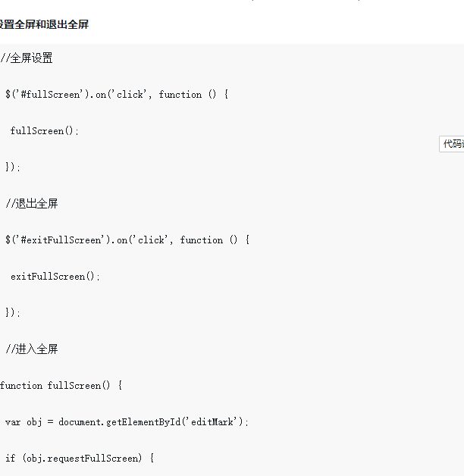Click the $('#exitFullScreen').on('click' code line
The width and height of the screenshot is (464, 476).
[x=127, y=240]
